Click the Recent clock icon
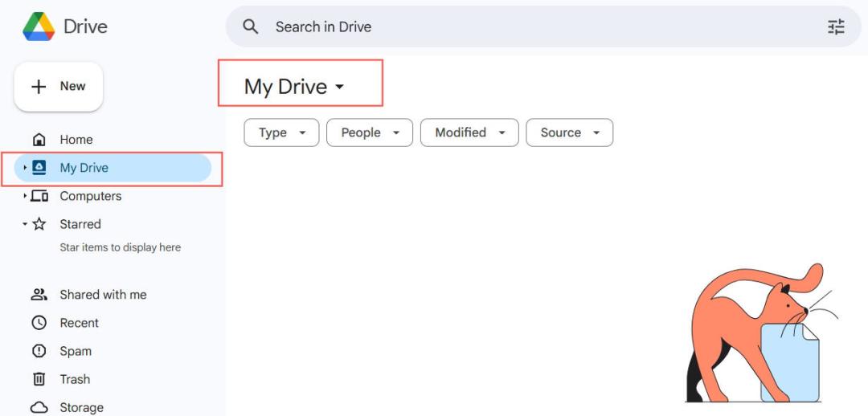 [x=39, y=323]
